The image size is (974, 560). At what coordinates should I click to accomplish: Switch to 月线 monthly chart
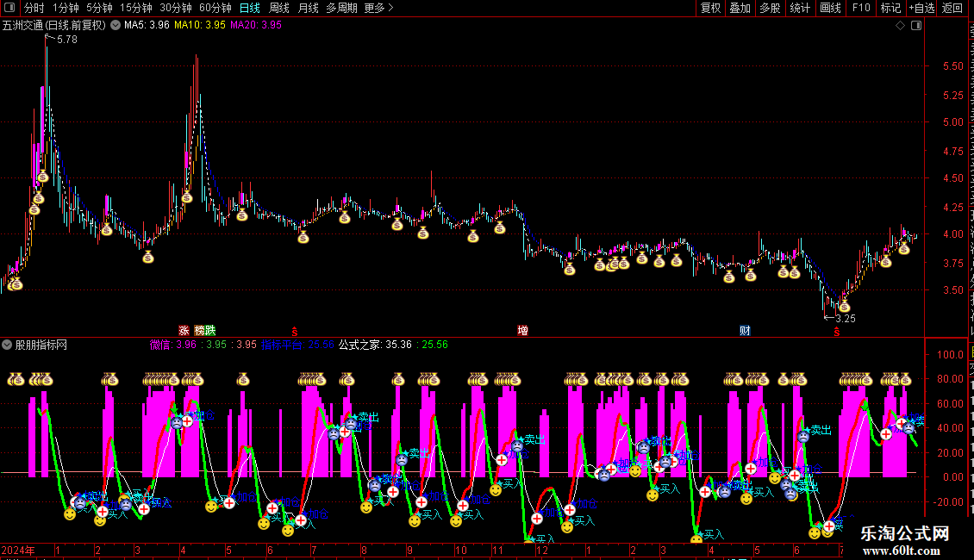308,8
